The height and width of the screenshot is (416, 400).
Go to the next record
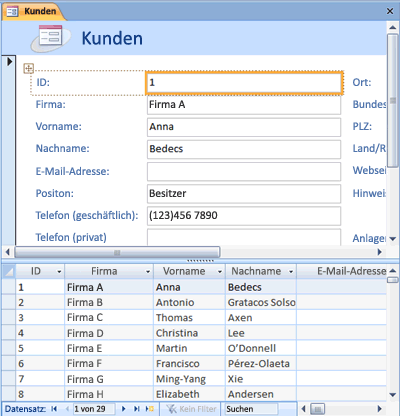(124, 409)
